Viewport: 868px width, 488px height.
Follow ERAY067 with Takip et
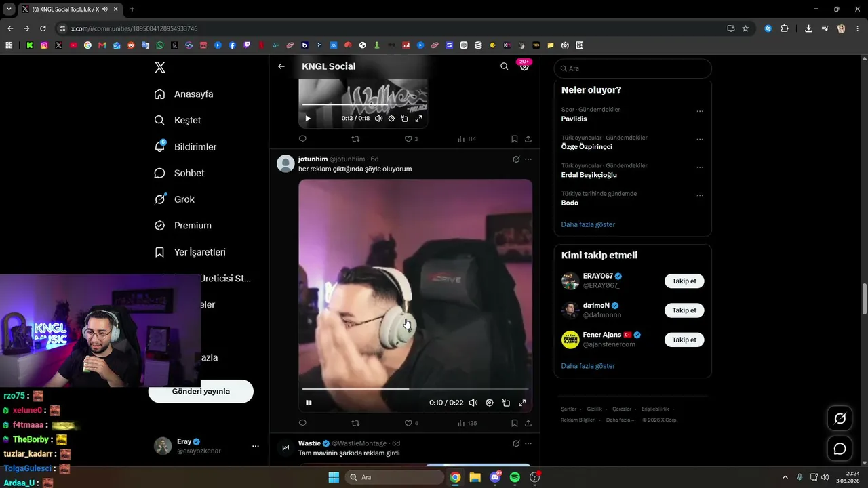pos(684,281)
